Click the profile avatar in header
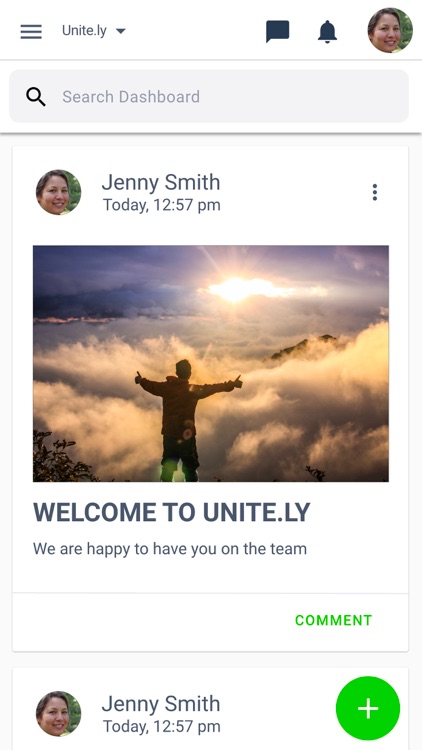The height and width of the screenshot is (750, 422). point(390,30)
